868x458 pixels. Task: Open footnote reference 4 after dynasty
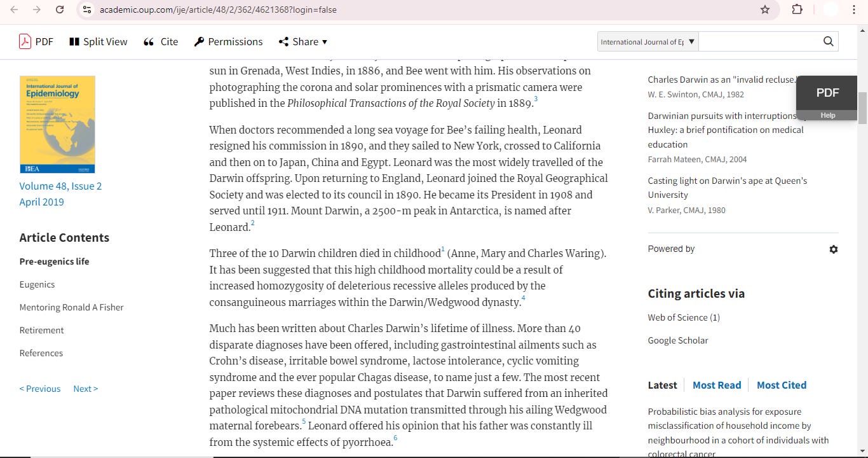tap(524, 298)
